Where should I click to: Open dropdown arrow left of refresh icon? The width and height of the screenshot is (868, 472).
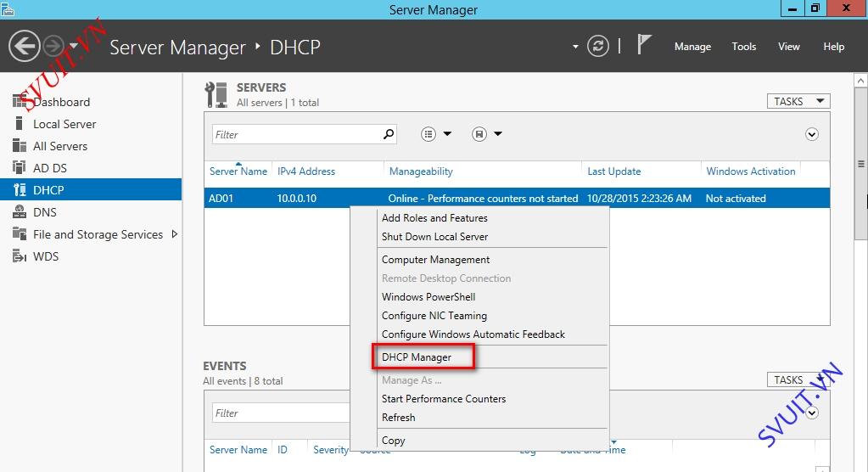tap(575, 47)
